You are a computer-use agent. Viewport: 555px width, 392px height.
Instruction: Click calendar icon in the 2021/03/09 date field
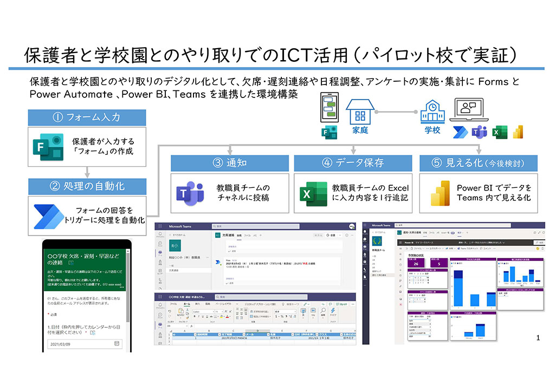[117, 344]
